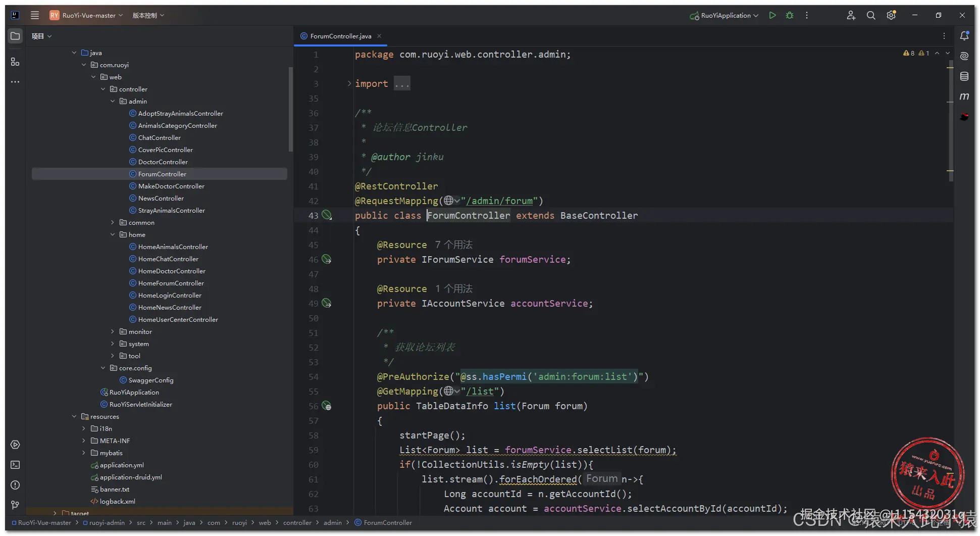This screenshot has height=536, width=980.
Task: Toggle the Project tool window folder icon
Action: pos(15,36)
